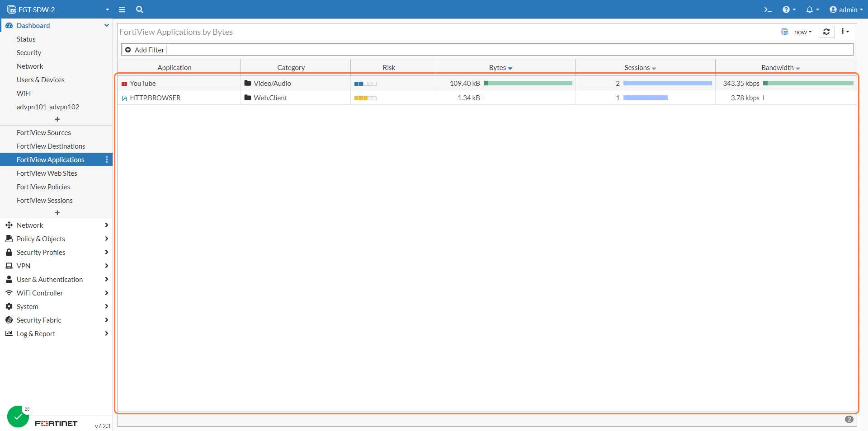This screenshot has height=431, width=868.
Task: Click YouTube 109.40 kB bytes value
Action: [x=465, y=83]
